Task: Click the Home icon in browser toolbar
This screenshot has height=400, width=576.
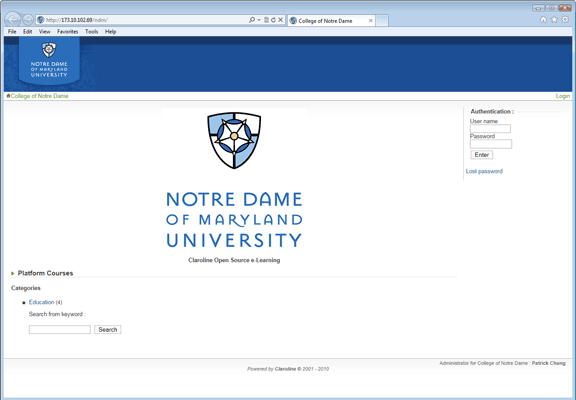Action: click(543, 19)
